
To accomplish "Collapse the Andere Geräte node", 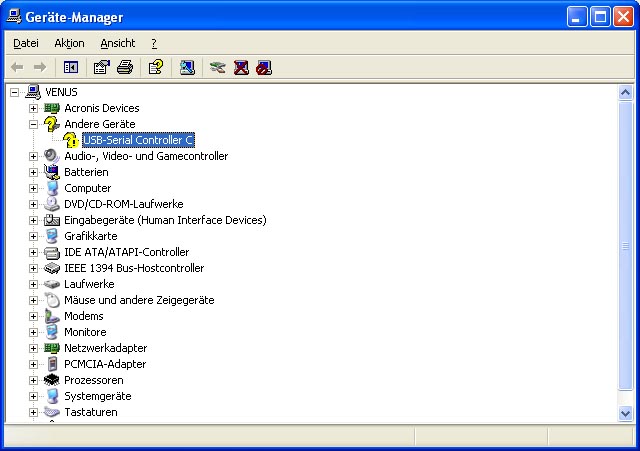I will coord(33,124).
